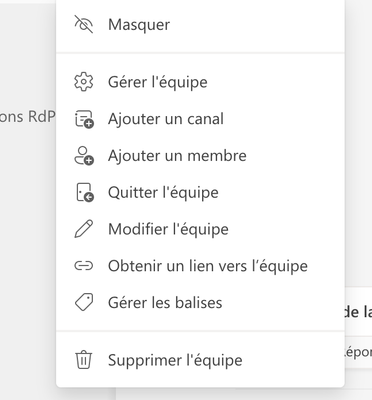Select Modifier l'équipe
372x400 pixels.
coord(200,229)
